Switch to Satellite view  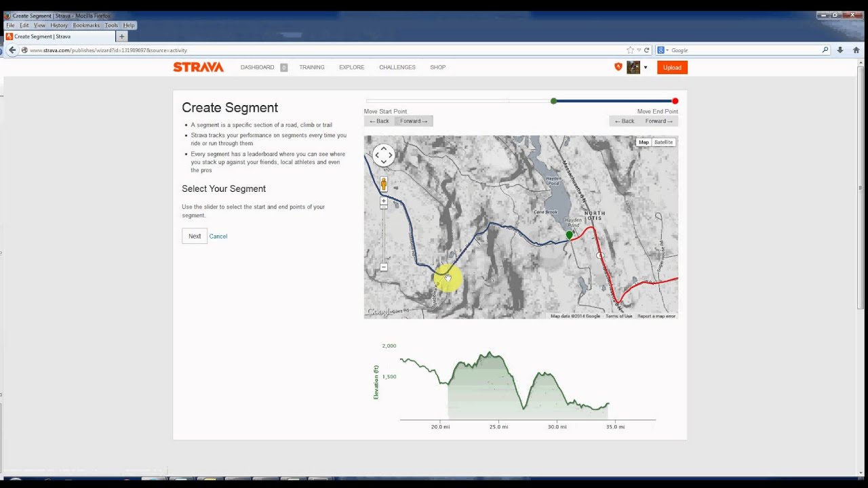[x=663, y=142]
